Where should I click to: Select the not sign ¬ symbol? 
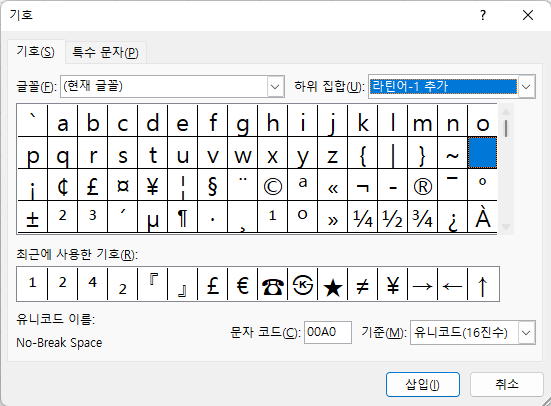[362, 185]
